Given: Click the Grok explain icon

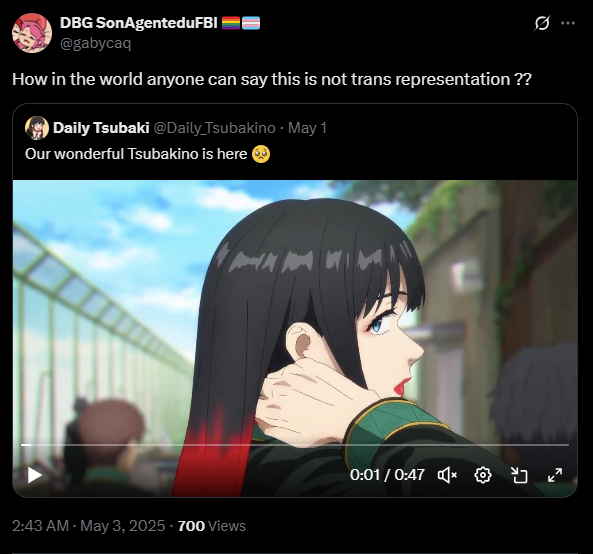Looking at the screenshot, I should [x=542, y=23].
